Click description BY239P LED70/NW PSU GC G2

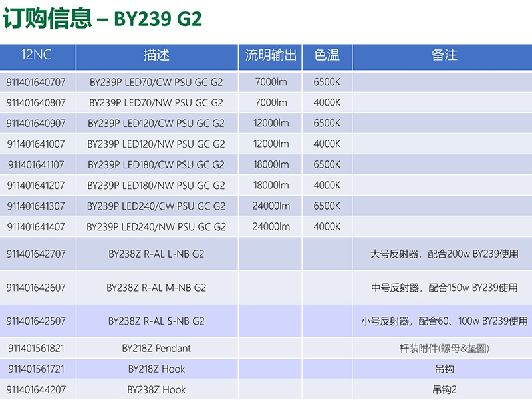click(x=156, y=103)
